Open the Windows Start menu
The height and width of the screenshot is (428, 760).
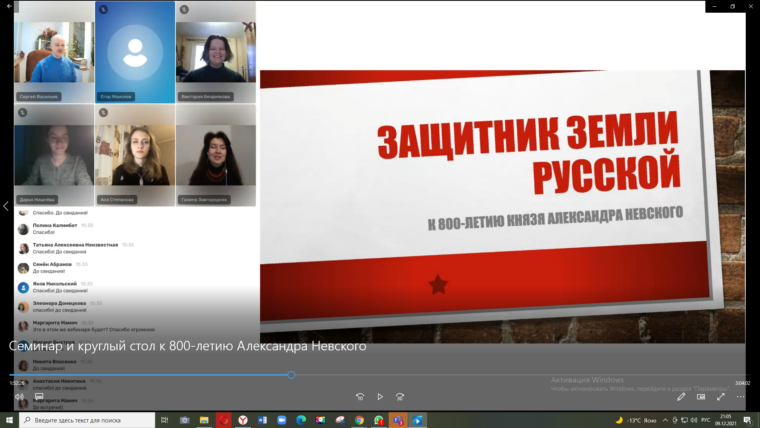tap(9, 420)
